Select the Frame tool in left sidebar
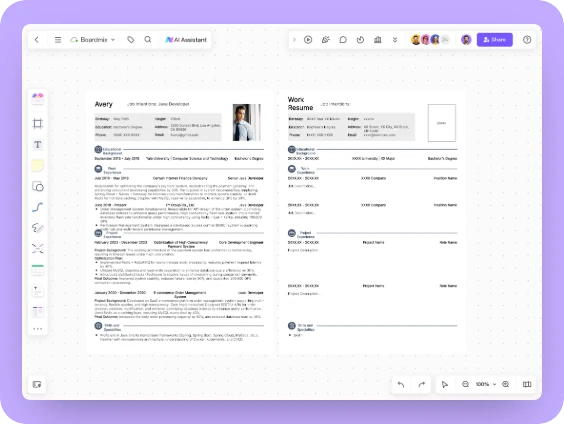 coord(37,123)
